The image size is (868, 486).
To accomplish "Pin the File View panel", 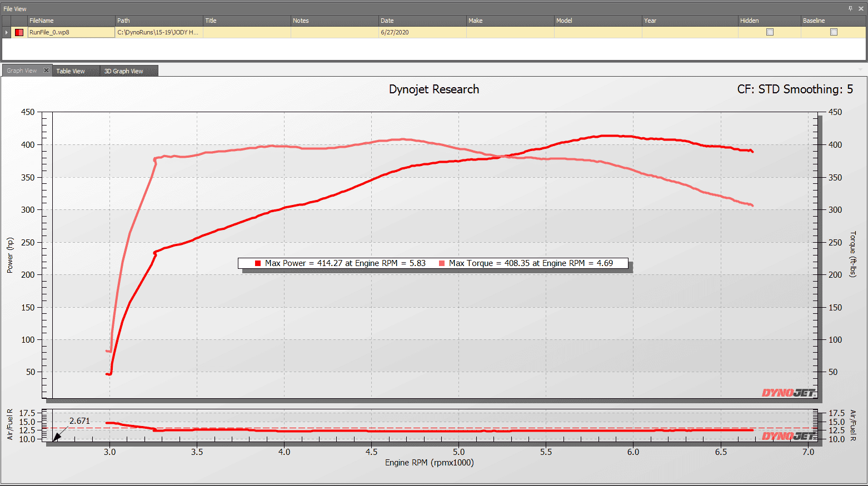I will pyautogui.click(x=850, y=8).
